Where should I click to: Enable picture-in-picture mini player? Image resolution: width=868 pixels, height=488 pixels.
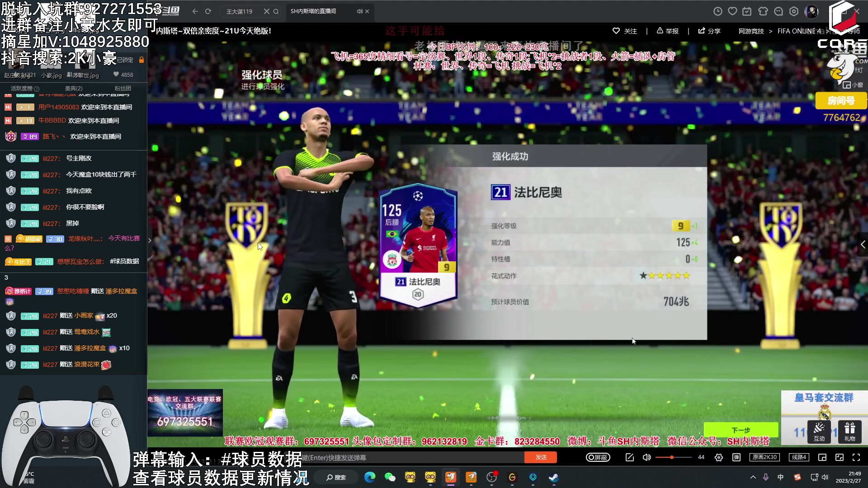coord(822,457)
